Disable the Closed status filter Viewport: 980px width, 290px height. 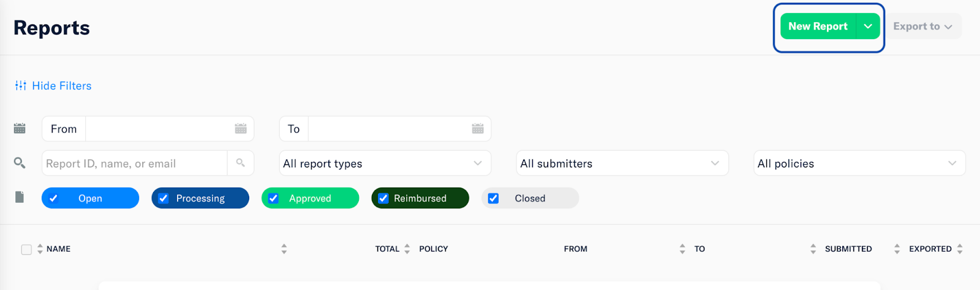click(493, 199)
